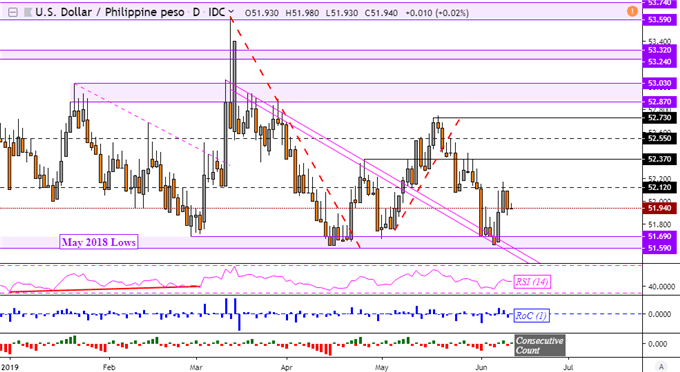Open the U.S. Dollar / Philippine peso symbol title
Viewport: 680px width, 372px height.
110,12
